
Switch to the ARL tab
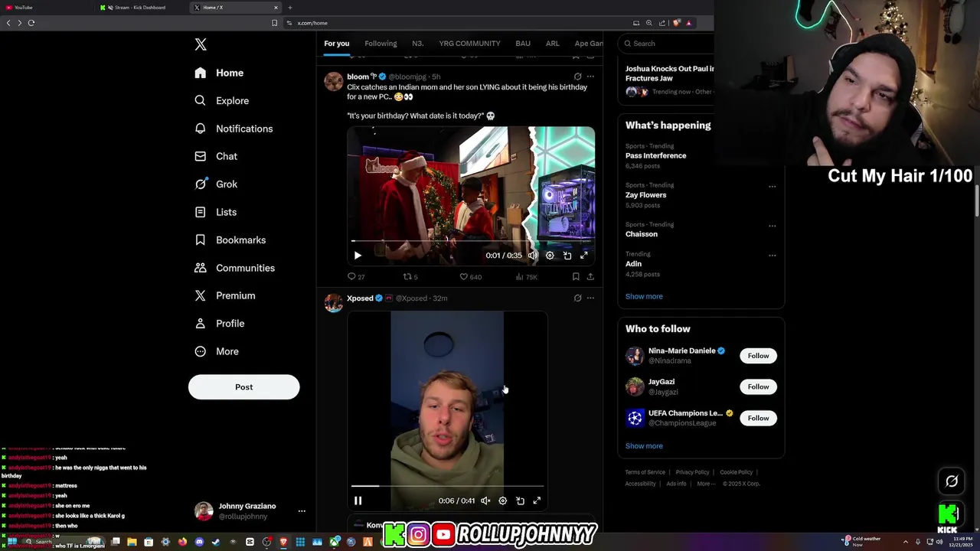click(x=552, y=44)
